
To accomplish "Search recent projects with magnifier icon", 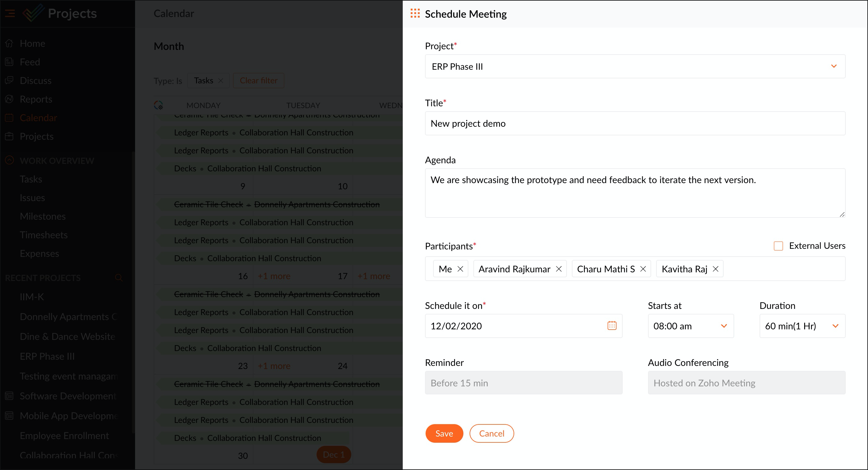I will pos(119,278).
